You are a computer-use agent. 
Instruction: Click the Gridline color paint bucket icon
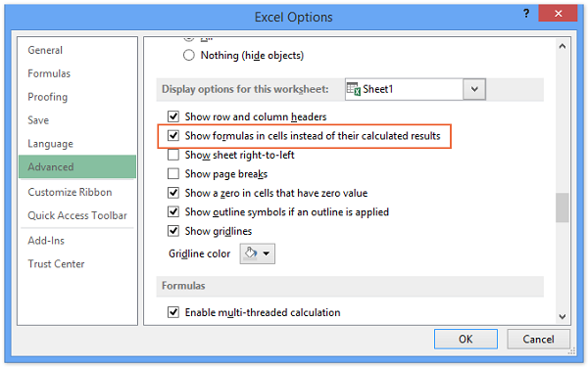[x=251, y=253]
